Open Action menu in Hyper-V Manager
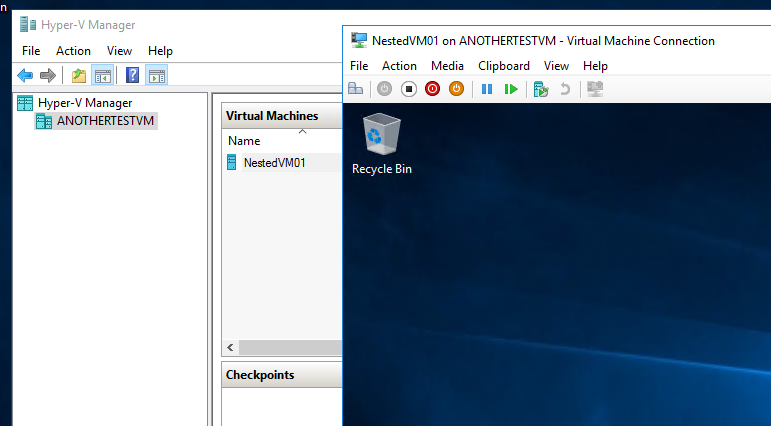This screenshot has width=771, height=426. [x=73, y=51]
